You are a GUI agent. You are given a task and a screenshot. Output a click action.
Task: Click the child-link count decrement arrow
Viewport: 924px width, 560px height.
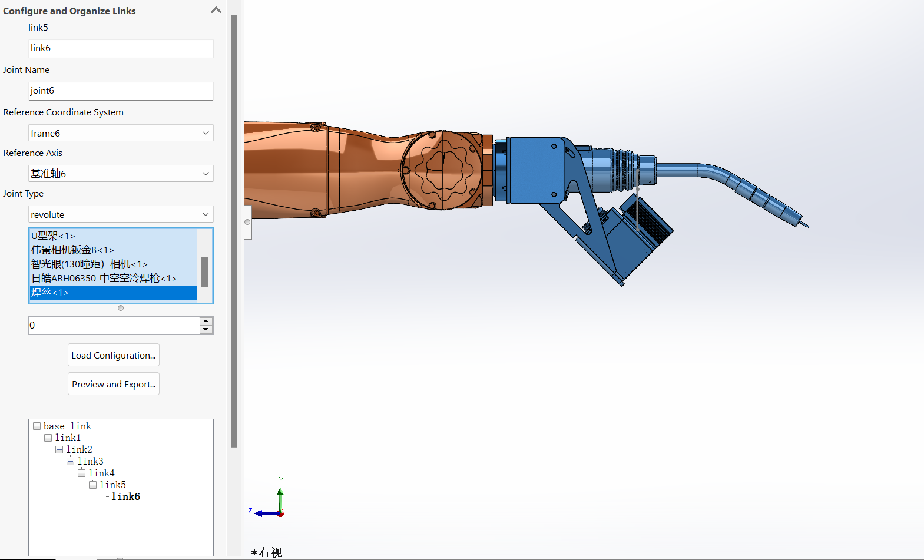pos(206,330)
